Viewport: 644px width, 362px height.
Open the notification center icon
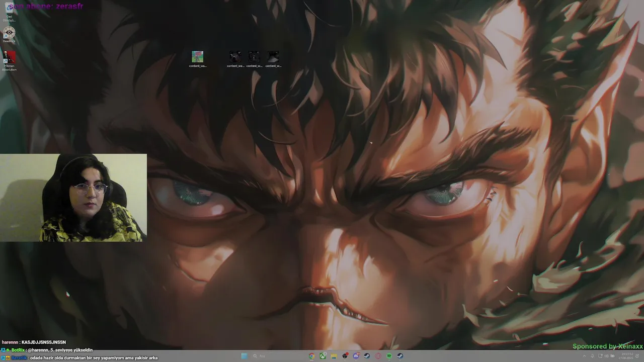pyautogui.click(x=637, y=356)
